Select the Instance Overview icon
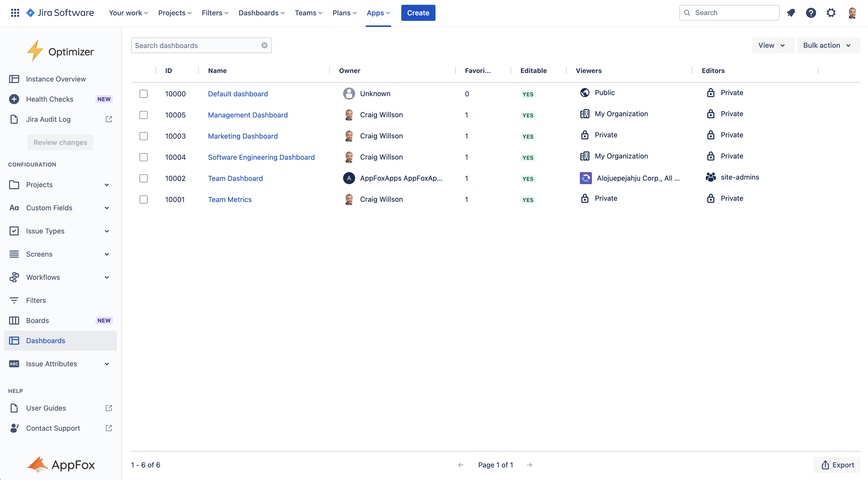 (14, 79)
